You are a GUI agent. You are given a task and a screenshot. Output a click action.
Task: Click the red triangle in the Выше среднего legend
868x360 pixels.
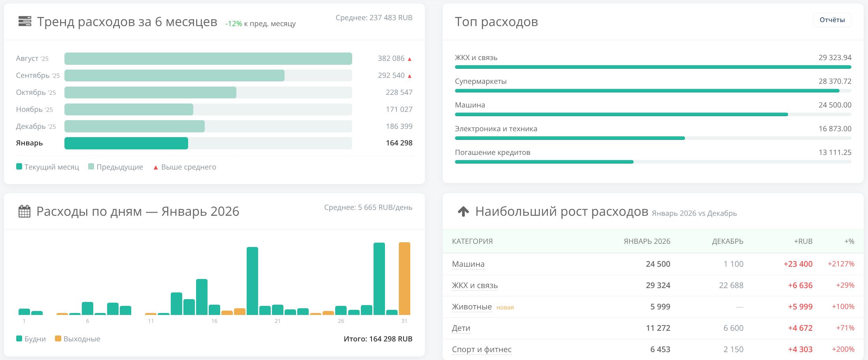(156, 168)
